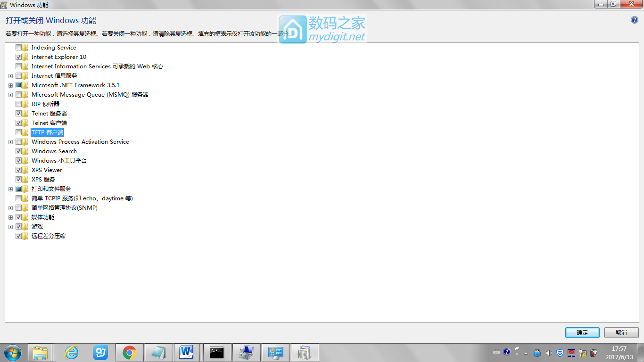Select the 'Windows Search' feature label

pos(54,151)
